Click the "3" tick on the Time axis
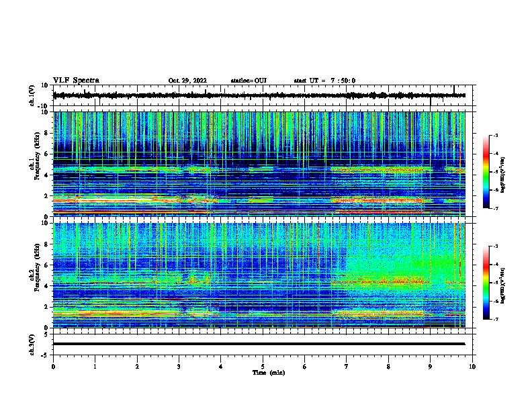 click(179, 367)
